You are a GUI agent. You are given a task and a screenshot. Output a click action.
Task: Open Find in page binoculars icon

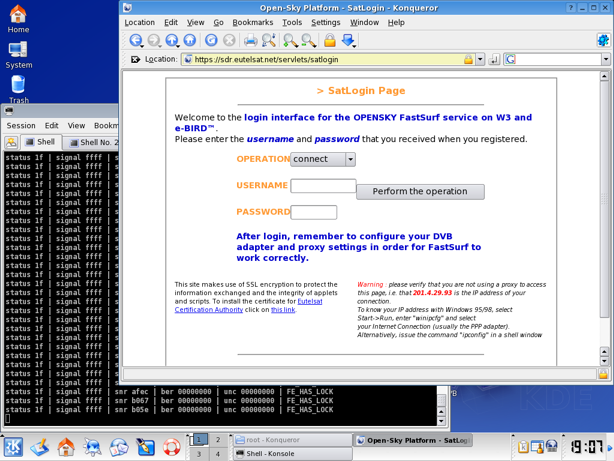[x=269, y=40]
